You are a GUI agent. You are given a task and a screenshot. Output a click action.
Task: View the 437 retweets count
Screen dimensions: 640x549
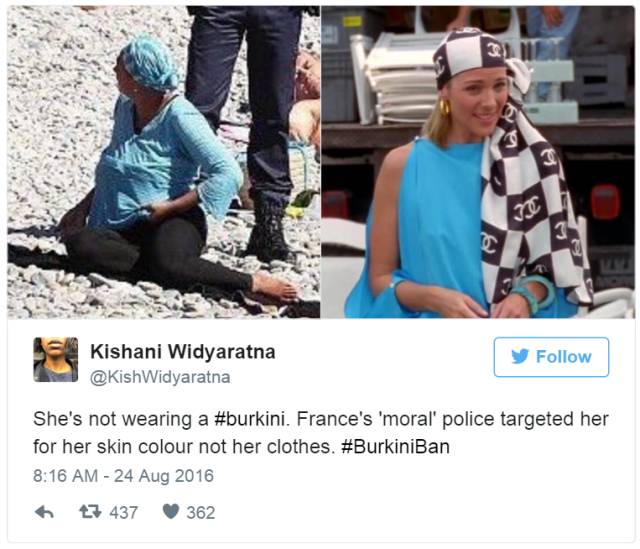click(124, 513)
